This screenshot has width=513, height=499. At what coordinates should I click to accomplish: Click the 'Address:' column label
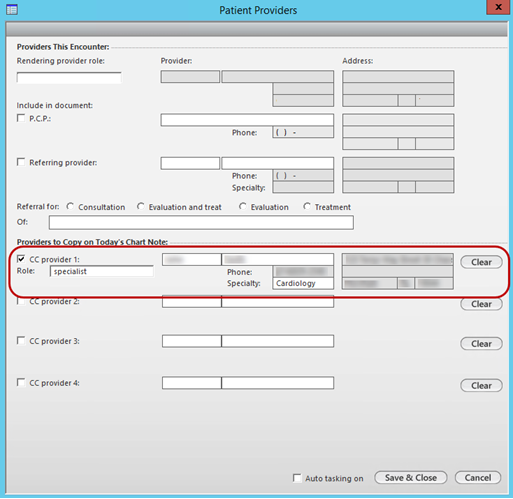click(x=358, y=61)
